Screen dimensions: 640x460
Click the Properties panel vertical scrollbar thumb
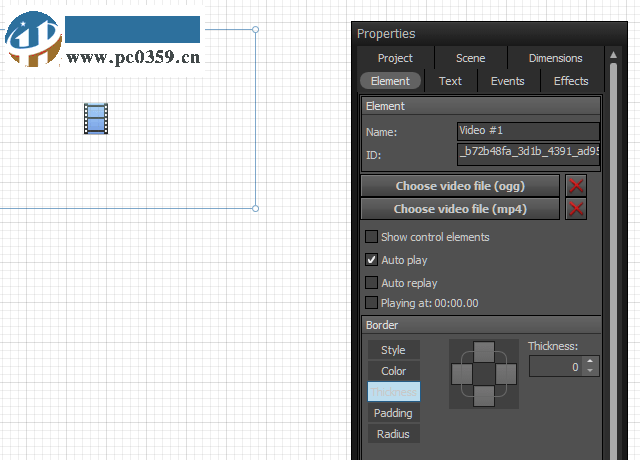click(613, 261)
